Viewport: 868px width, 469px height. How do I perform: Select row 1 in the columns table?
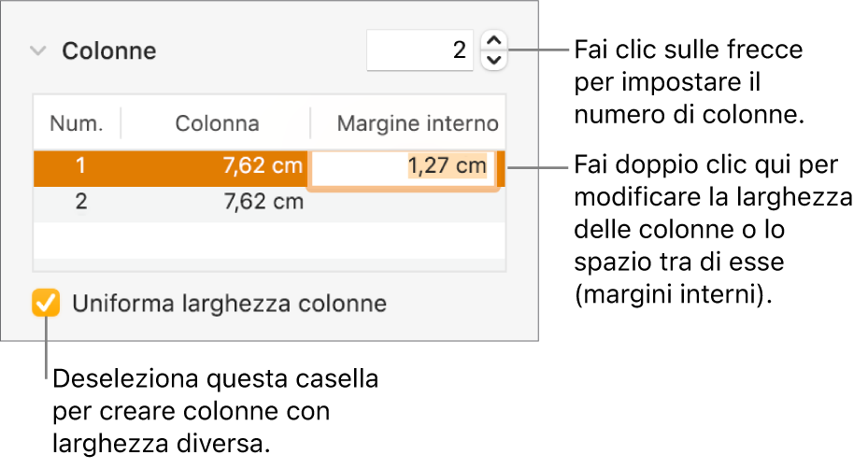80,167
